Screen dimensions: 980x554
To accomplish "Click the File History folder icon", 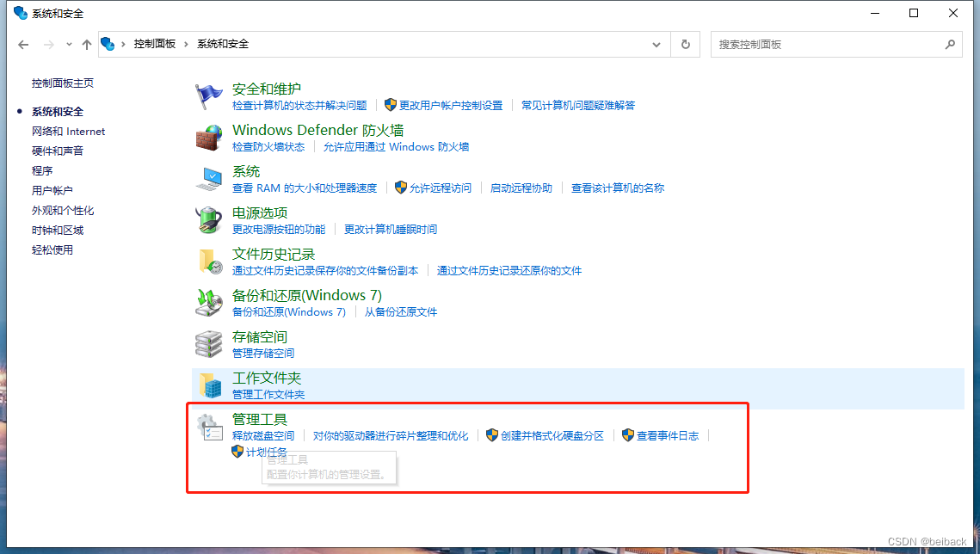I will [210, 261].
